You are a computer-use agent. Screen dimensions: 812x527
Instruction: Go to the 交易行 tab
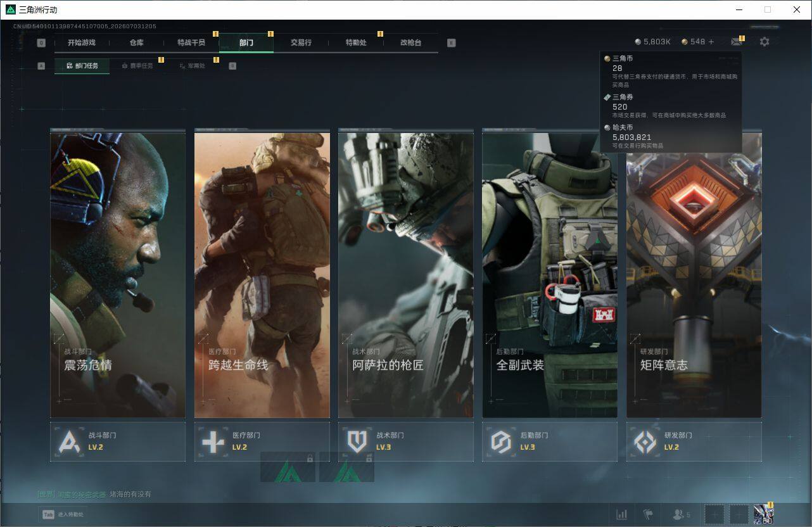(301, 42)
